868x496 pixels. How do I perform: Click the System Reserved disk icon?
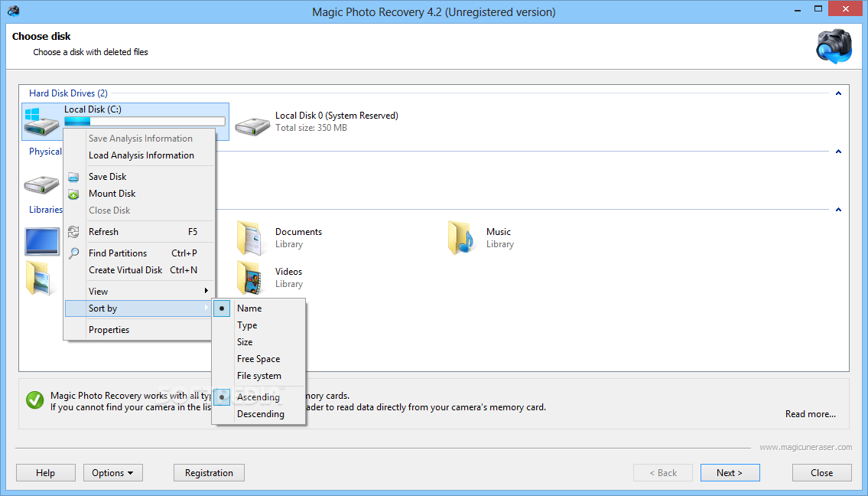tap(252, 126)
